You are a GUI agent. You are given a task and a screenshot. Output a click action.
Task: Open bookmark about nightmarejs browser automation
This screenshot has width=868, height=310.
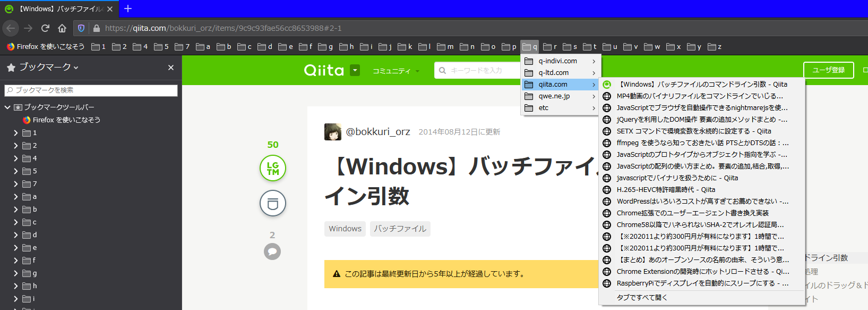coord(702,108)
